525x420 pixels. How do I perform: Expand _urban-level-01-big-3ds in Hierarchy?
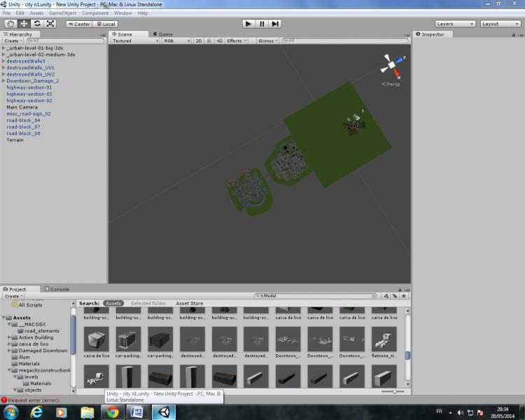(x=3, y=48)
